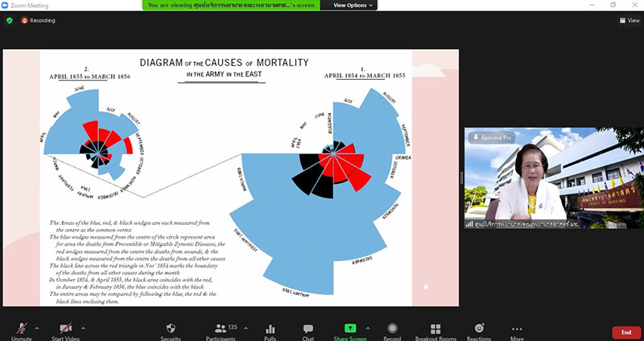This screenshot has height=341, width=644.
Task: Open the More options menu
Action: [x=517, y=331]
